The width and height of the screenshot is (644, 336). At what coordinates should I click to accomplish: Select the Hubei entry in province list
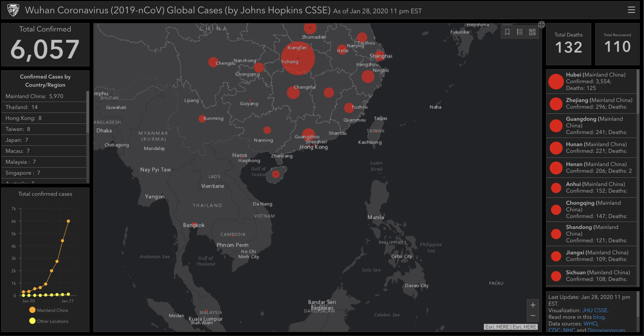[x=591, y=81]
